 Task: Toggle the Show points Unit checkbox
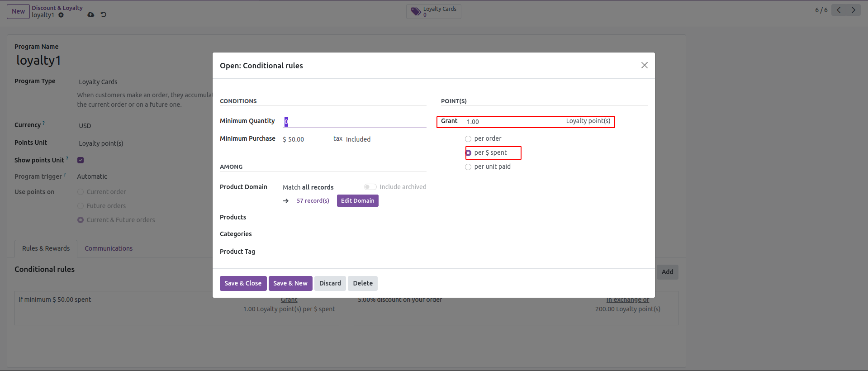pyautogui.click(x=81, y=160)
